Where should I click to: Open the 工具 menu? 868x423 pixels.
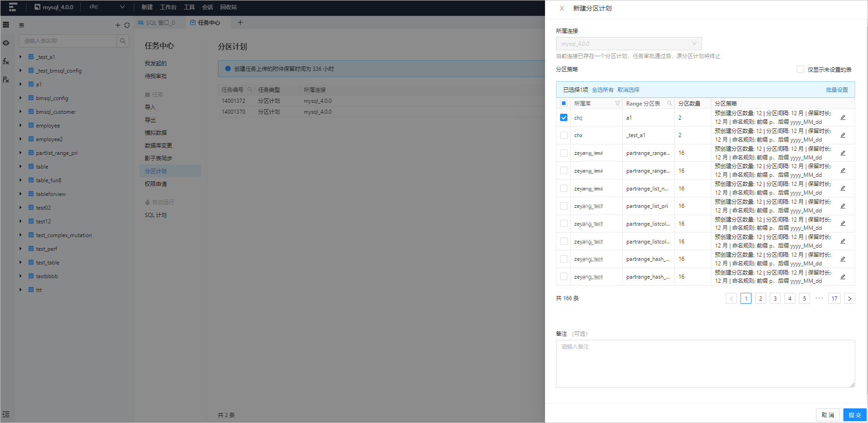[x=189, y=7]
